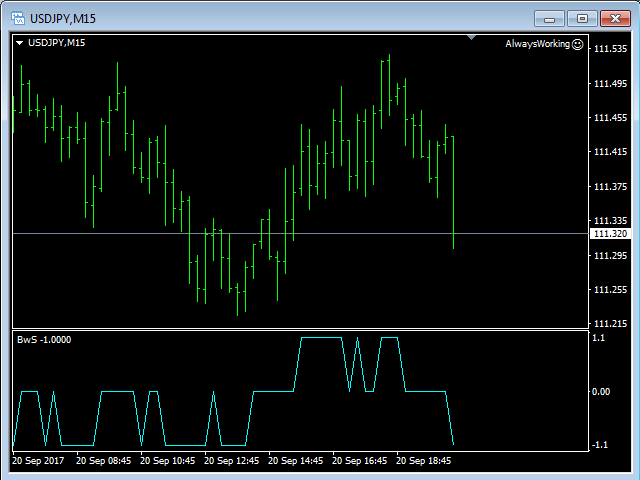640x480 pixels.
Task: Click the 20 Sep 12:45 time label
Action: click(x=233, y=461)
